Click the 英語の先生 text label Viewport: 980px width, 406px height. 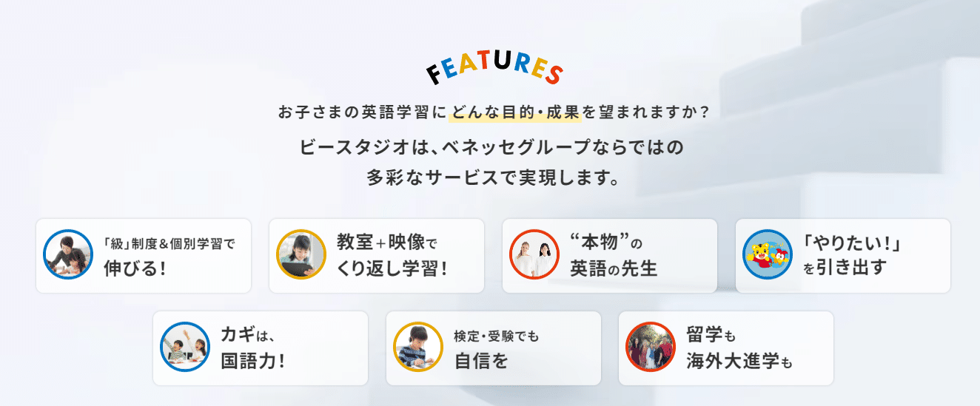point(614,268)
